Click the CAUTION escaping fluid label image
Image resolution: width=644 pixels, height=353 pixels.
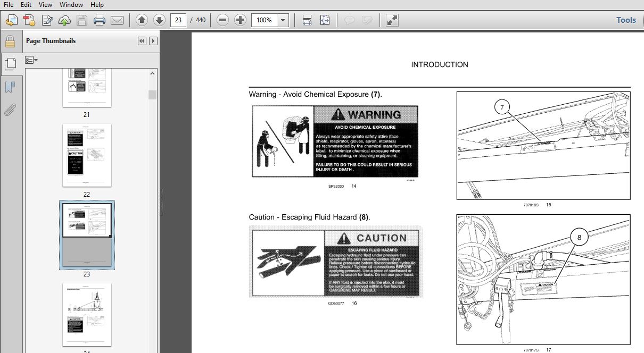coord(336,262)
